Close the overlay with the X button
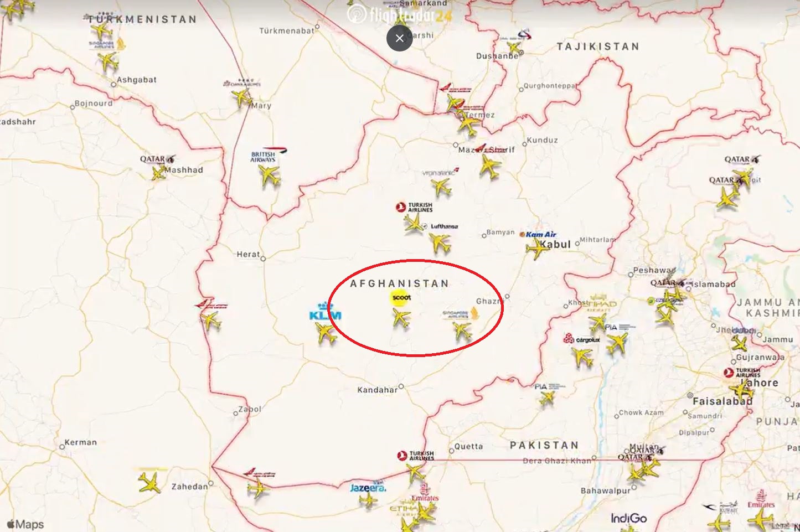This screenshot has height=532, width=800. pos(400,38)
